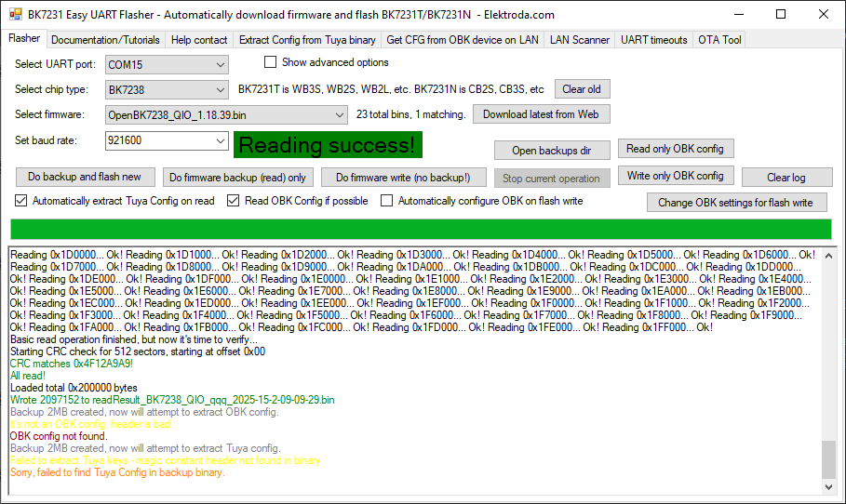Open the UART timeouts tab
The image size is (846, 504).
pos(654,40)
